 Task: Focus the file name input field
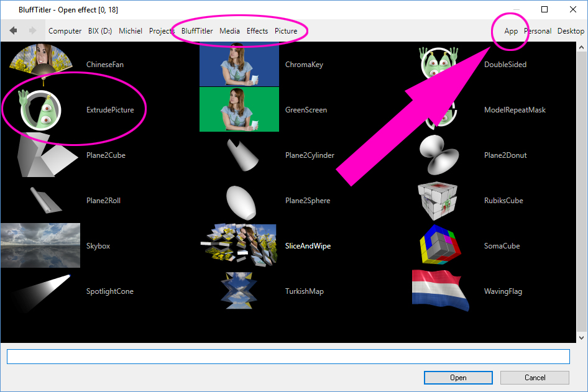click(288, 357)
